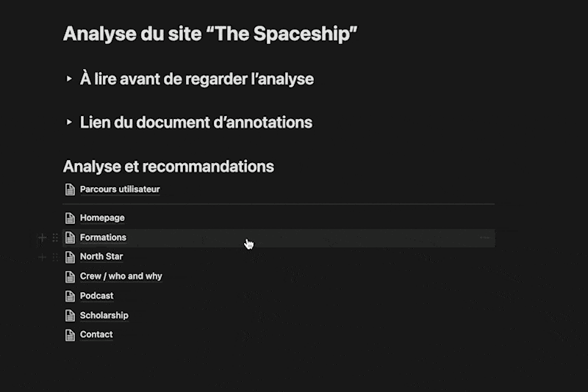This screenshot has width=588, height=392.
Task: Open the Formations page link
Action: [x=103, y=238]
